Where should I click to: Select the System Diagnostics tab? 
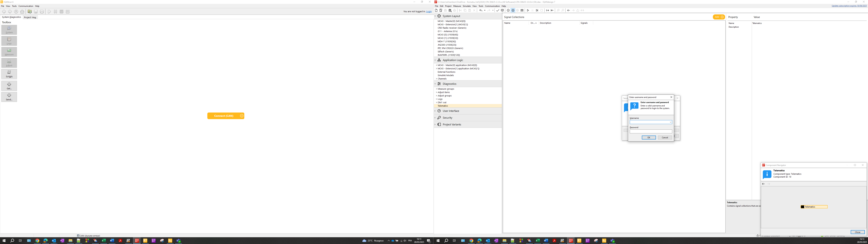pos(12,17)
